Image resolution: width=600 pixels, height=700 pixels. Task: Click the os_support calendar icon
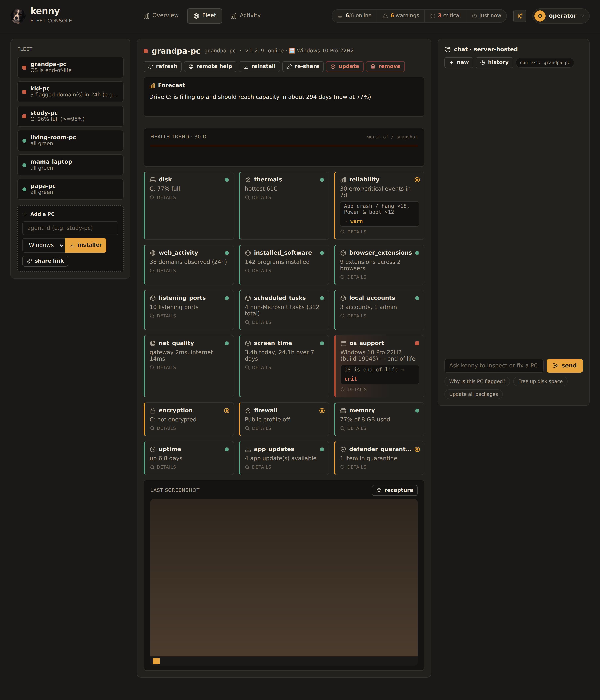point(343,343)
